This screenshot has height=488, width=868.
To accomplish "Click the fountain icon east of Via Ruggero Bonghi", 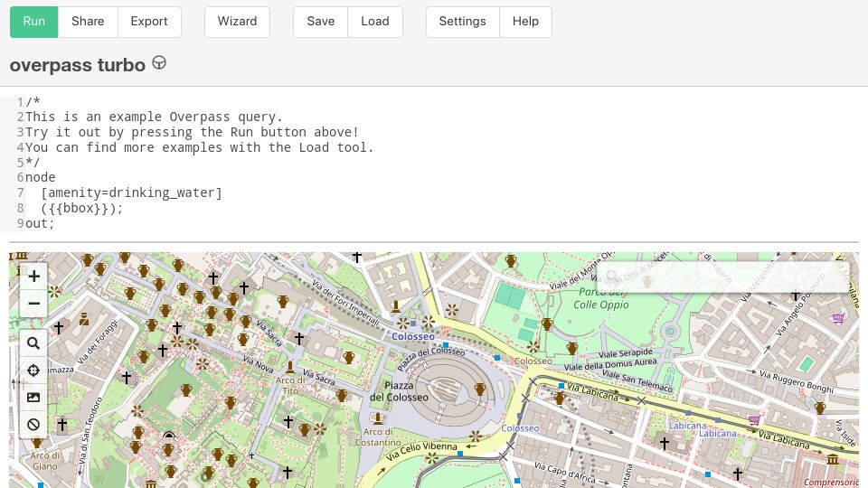I will [820, 408].
